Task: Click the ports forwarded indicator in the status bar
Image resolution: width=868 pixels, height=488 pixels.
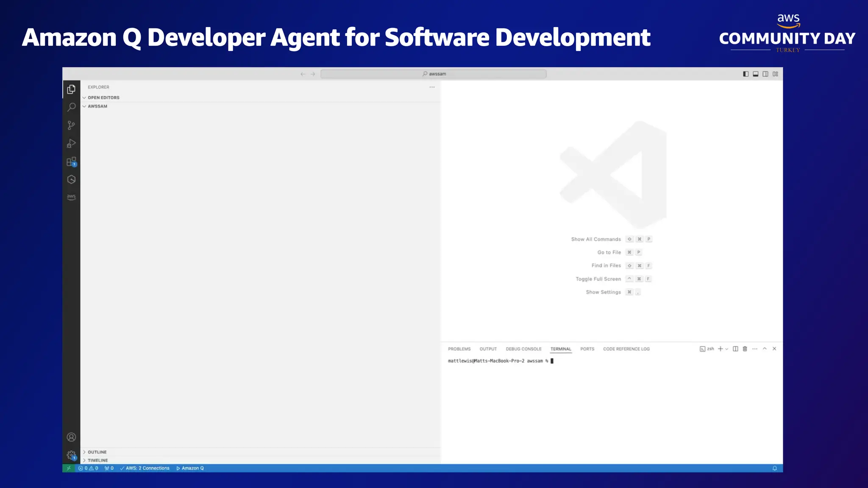Action: pyautogui.click(x=109, y=468)
